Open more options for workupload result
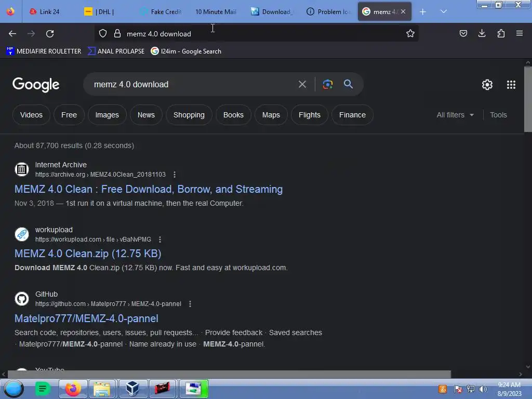The height and width of the screenshot is (399, 532). (160, 240)
